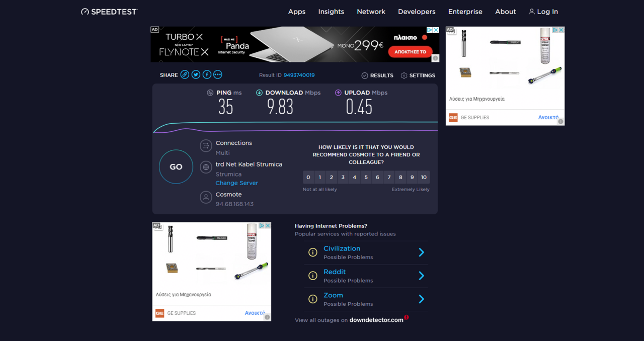Open the Network menu

pos(371,12)
